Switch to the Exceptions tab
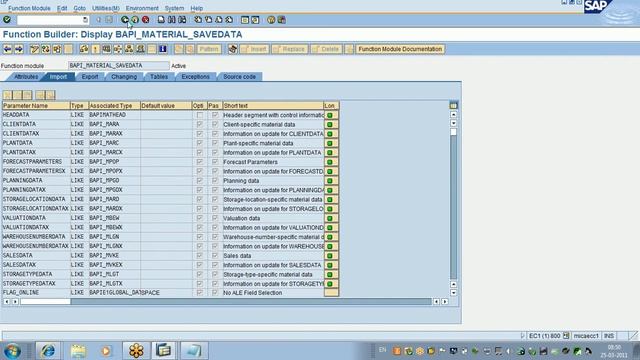640x360 pixels. (x=196, y=77)
